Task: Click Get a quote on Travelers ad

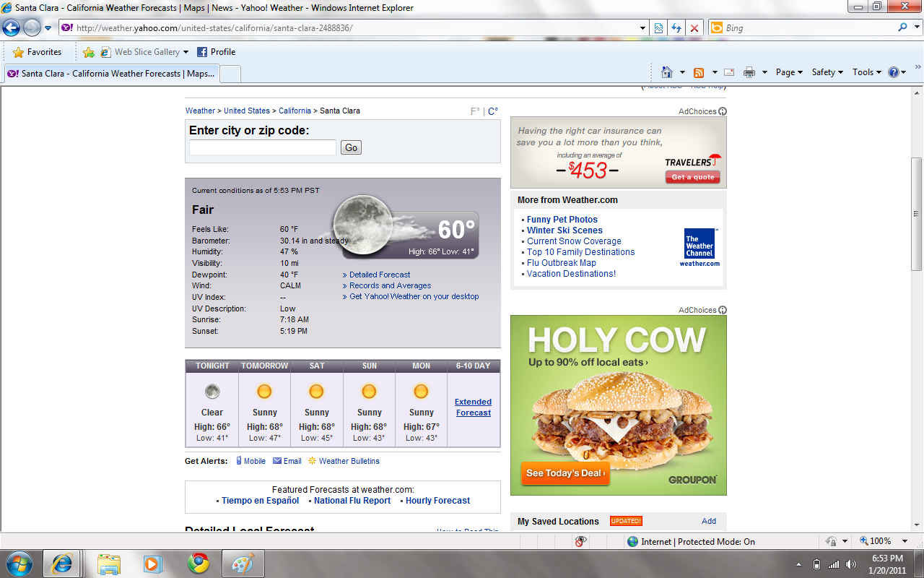Action: [x=693, y=177]
